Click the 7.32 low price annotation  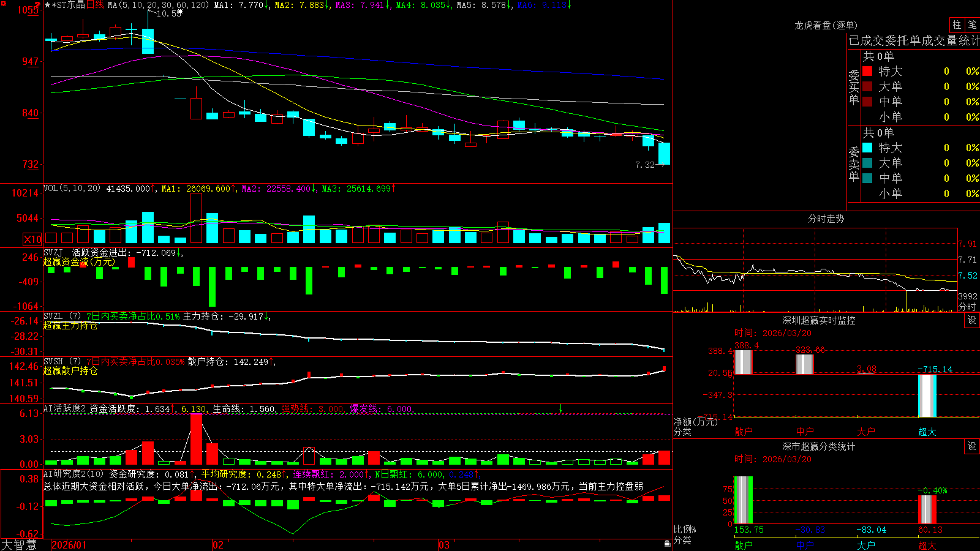click(x=645, y=165)
